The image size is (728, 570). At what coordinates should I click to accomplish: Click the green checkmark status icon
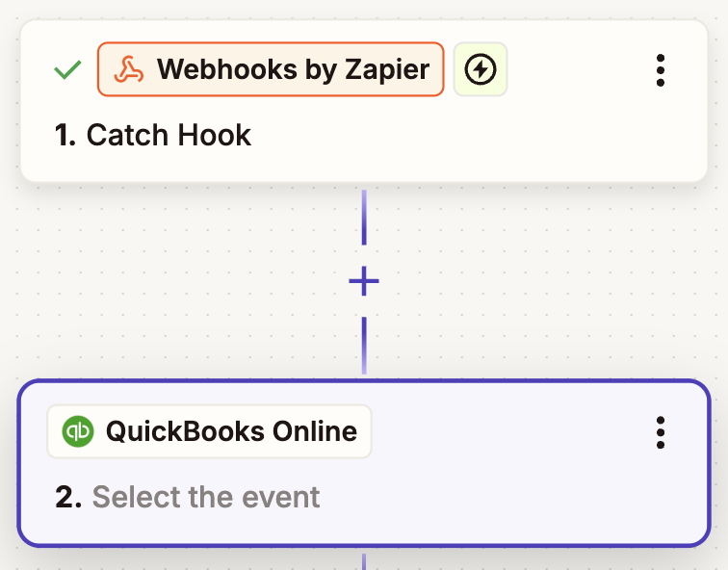[67, 69]
